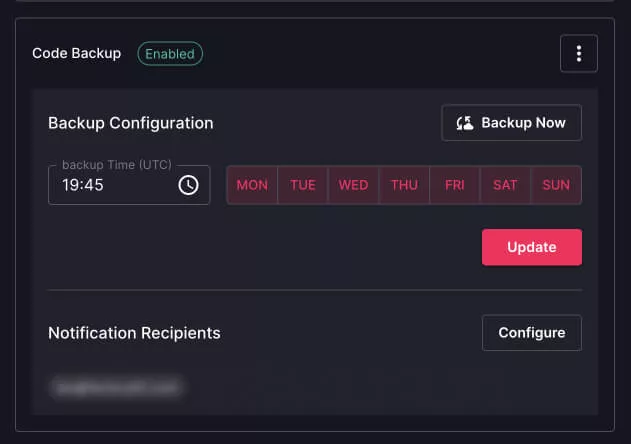
Task: Toggle SAT backup day
Action: click(x=506, y=185)
